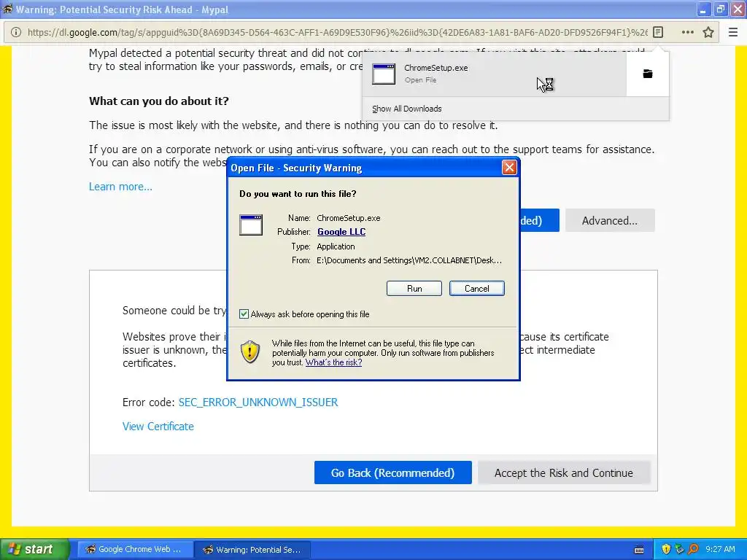Open the Learn more link
Screen dimensions: 747x560
120,187
